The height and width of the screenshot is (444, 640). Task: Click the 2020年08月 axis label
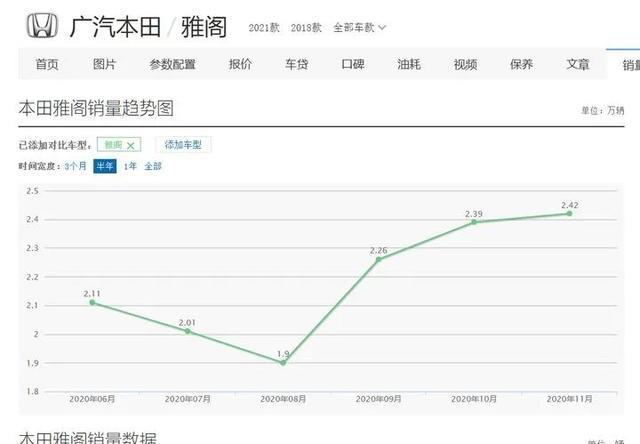(x=283, y=399)
